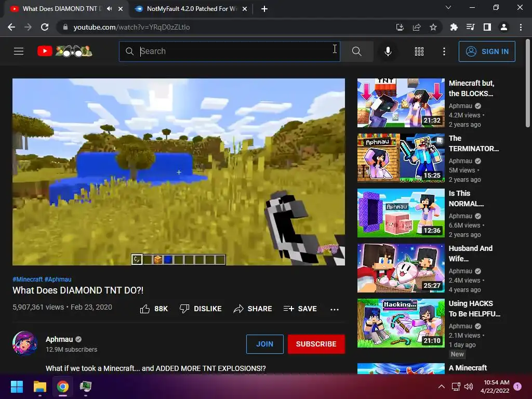Open the YouTube hamburger guide menu
532x399 pixels.
19,51
